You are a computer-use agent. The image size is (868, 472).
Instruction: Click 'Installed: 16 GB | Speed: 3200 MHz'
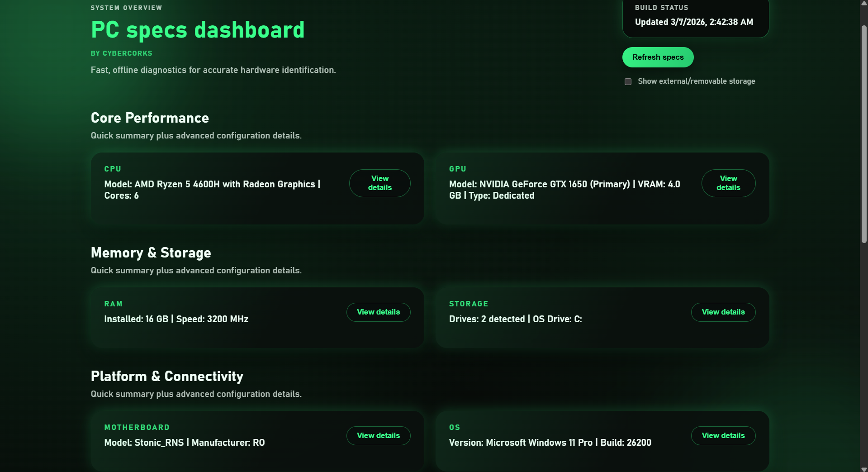(176, 319)
